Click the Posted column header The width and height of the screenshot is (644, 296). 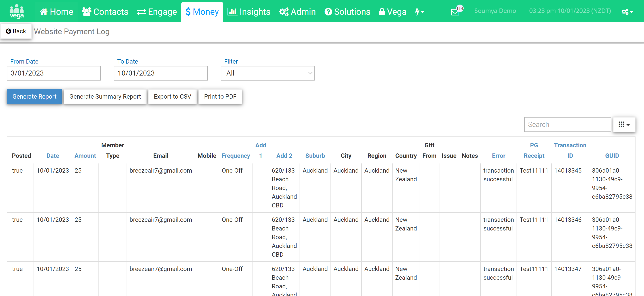pos(22,156)
